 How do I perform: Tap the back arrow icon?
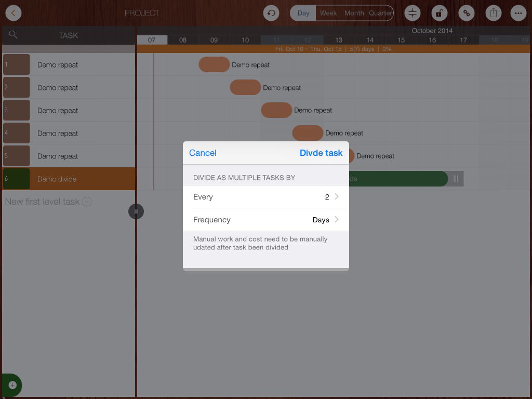pyautogui.click(x=14, y=13)
